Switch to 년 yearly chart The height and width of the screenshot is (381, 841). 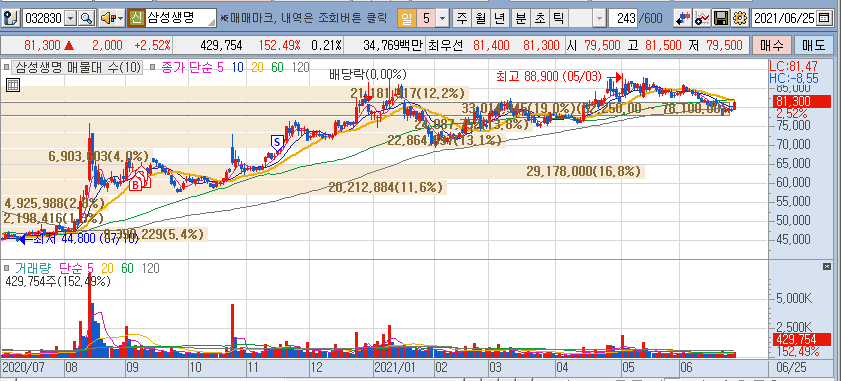[500, 19]
